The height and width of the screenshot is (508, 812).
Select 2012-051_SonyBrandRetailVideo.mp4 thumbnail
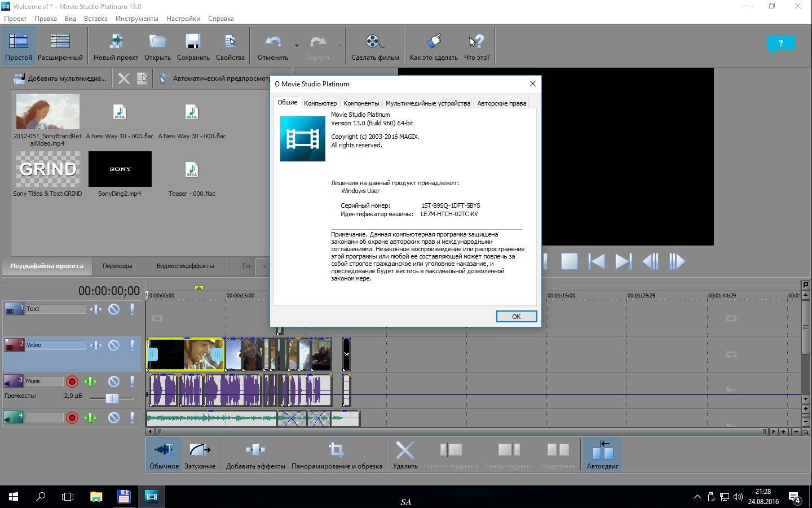[48, 112]
